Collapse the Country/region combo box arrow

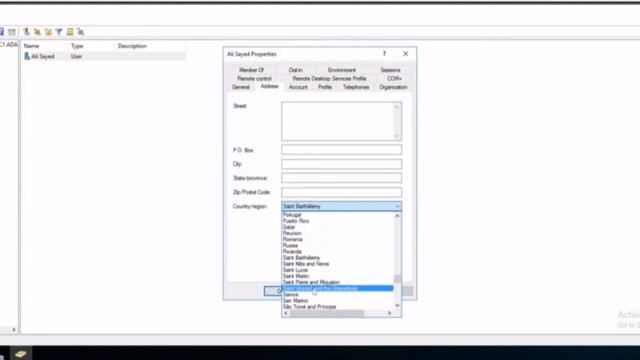pyautogui.click(x=398, y=207)
